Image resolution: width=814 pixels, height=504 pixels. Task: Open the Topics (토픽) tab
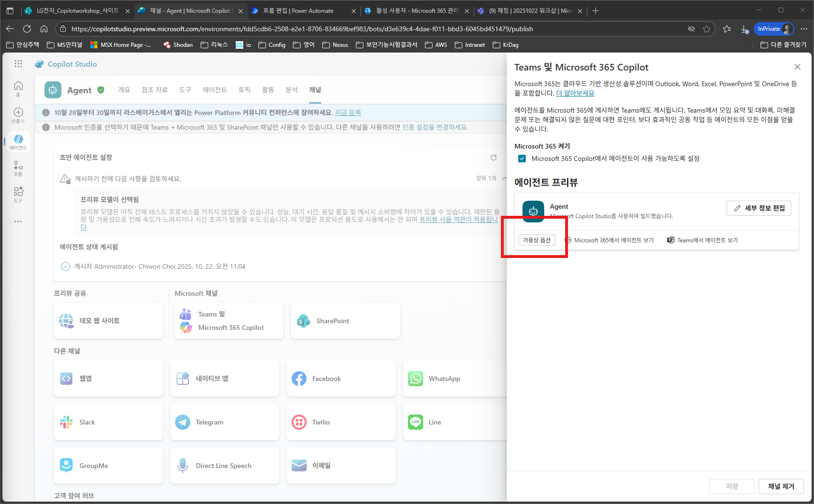(244, 89)
